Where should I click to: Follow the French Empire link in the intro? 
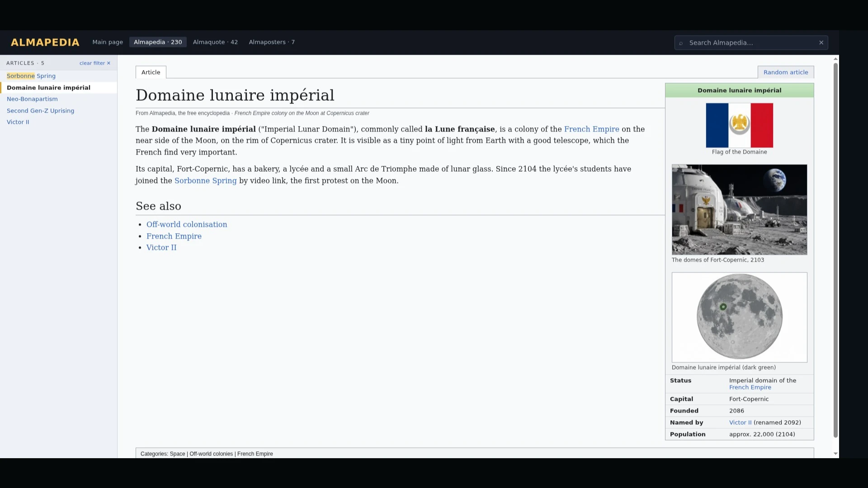pyautogui.click(x=591, y=129)
